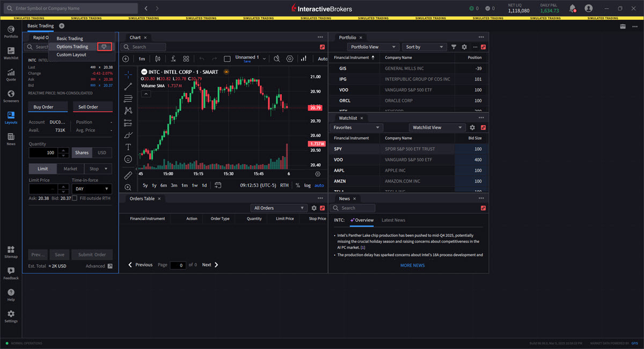The image size is (644, 349).
Task: Switch quantity unit to USD
Action: tap(102, 152)
